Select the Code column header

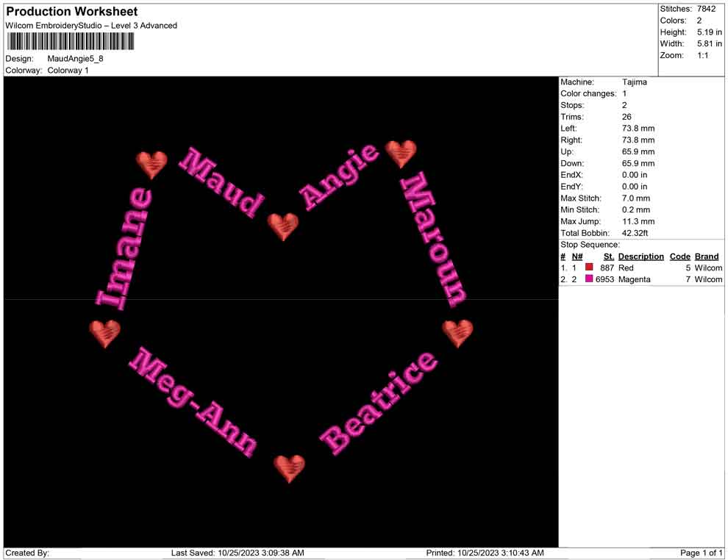click(679, 256)
